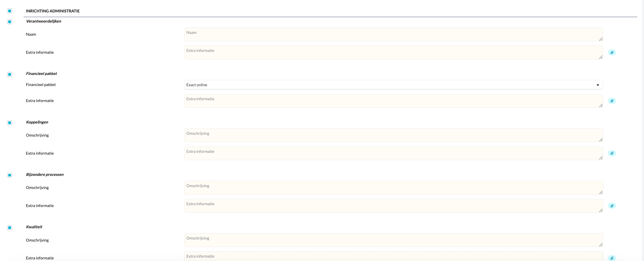Click the paperclip attachment icon beside Kwaliteit Extra informatie
This screenshot has width=644, height=261.
[612, 258]
